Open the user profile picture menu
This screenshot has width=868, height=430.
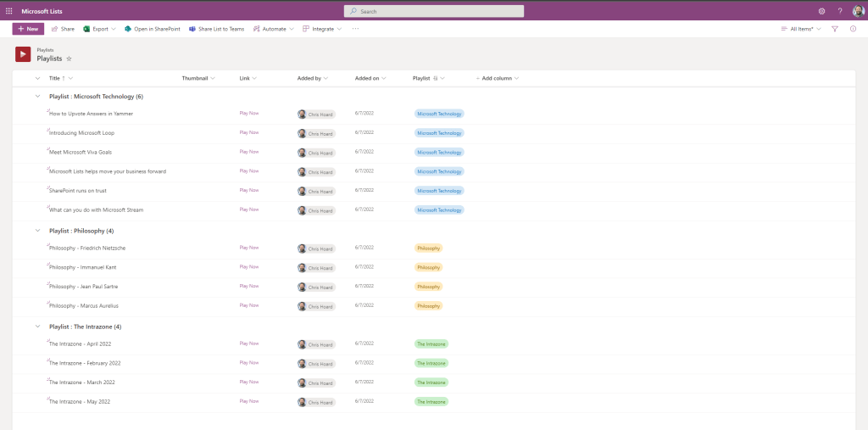click(857, 11)
